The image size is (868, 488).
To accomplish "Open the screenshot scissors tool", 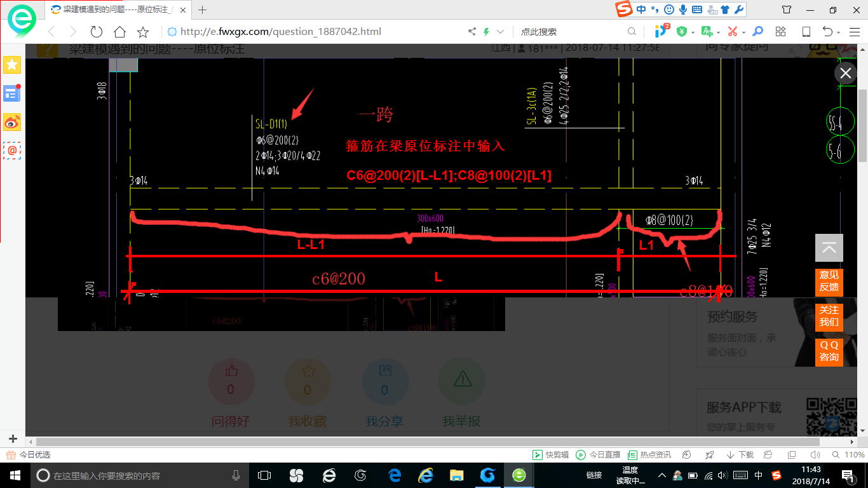I will tap(733, 32).
